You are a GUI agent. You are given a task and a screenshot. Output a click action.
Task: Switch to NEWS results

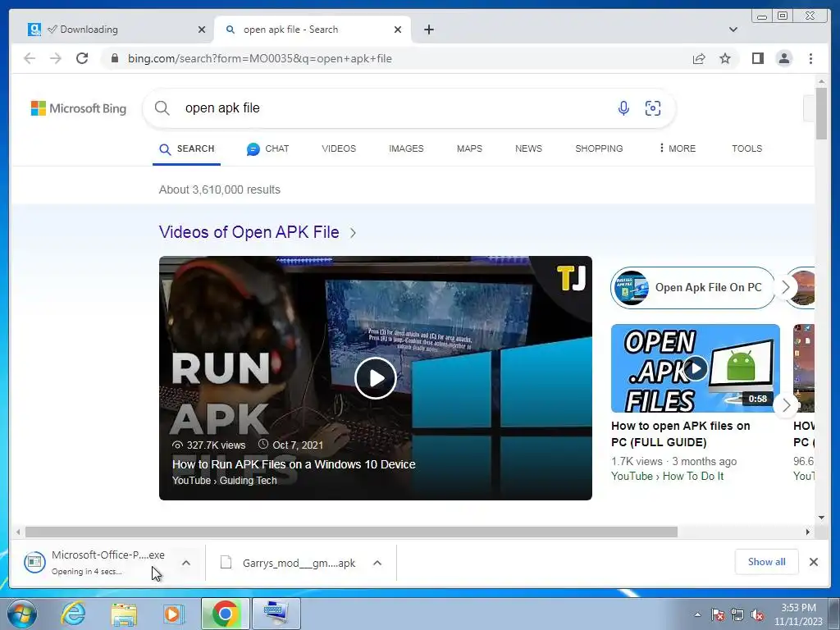pyautogui.click(x=528, y=148)
